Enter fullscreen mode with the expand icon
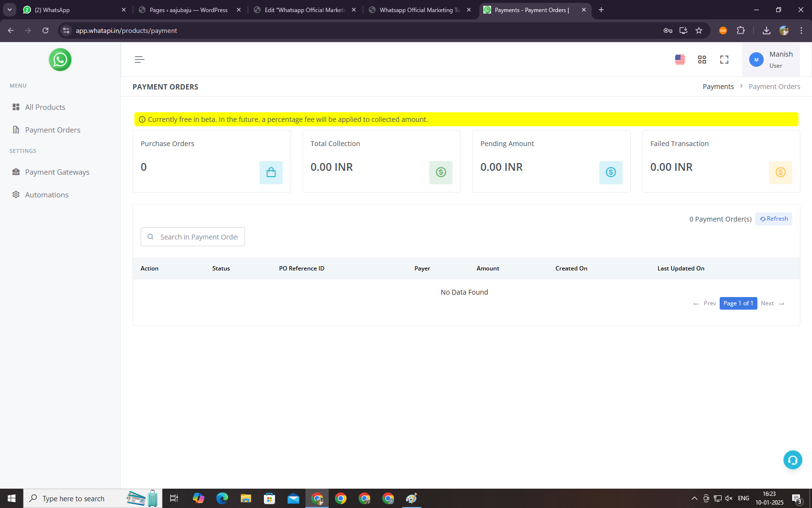Image resolution: width=812 pixels, height=508 pixels. coord(724,60)
